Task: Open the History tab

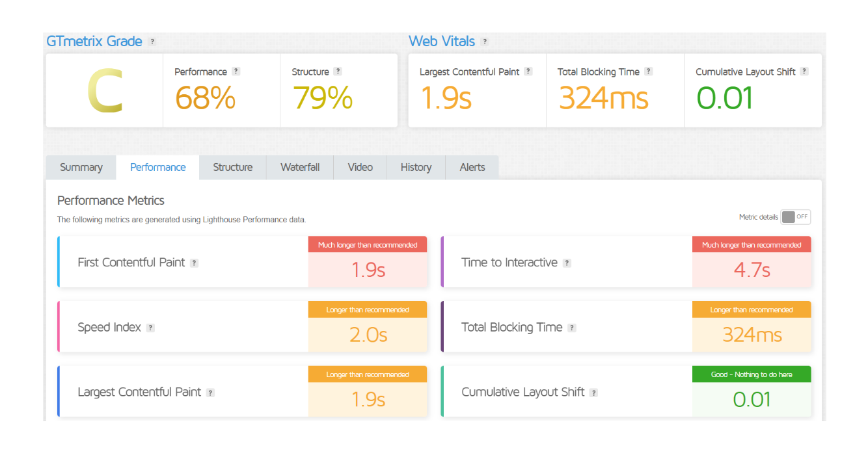Action: [x=416, y=168]
